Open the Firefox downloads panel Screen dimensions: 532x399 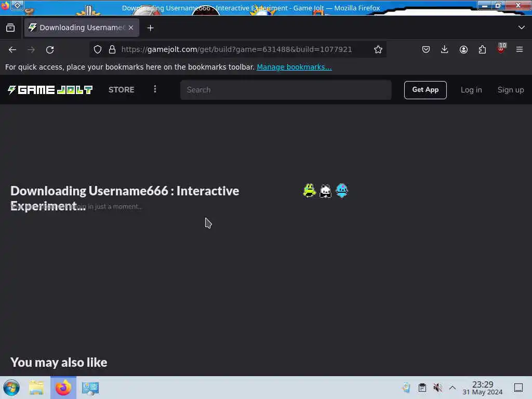[445, 49]
